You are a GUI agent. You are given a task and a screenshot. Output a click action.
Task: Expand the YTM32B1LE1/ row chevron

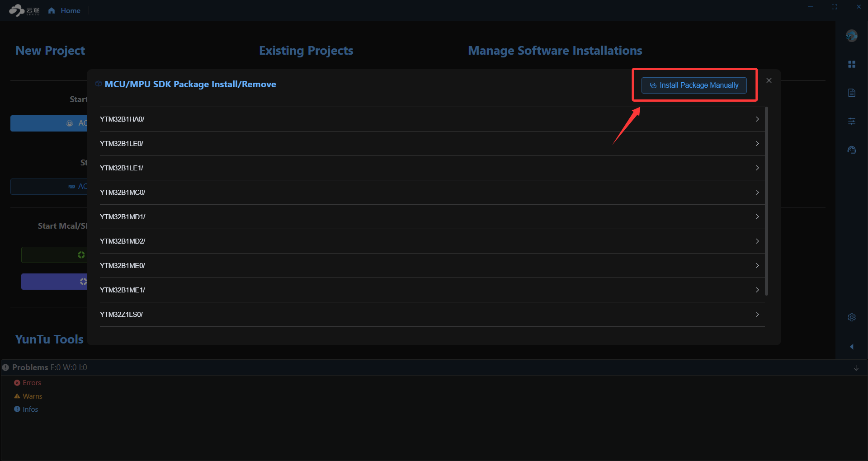tap(757, 168)
